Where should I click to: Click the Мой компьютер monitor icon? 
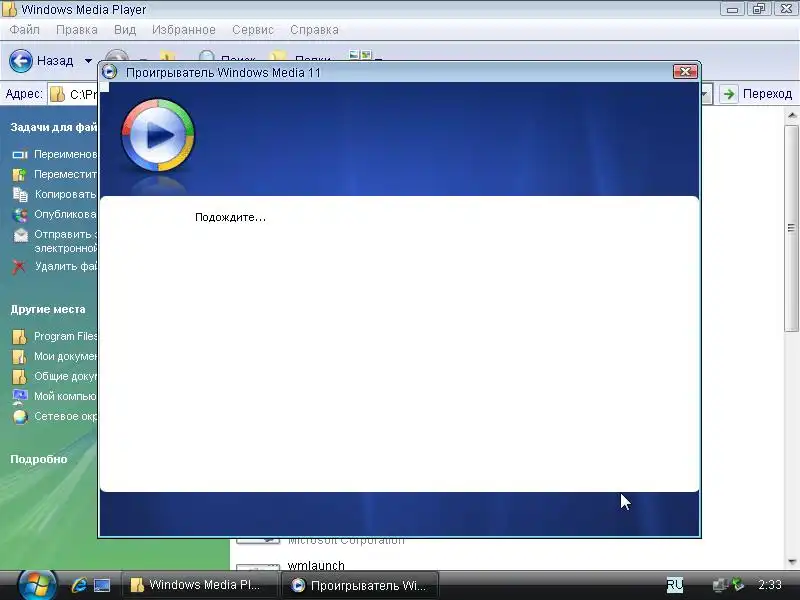20,396
